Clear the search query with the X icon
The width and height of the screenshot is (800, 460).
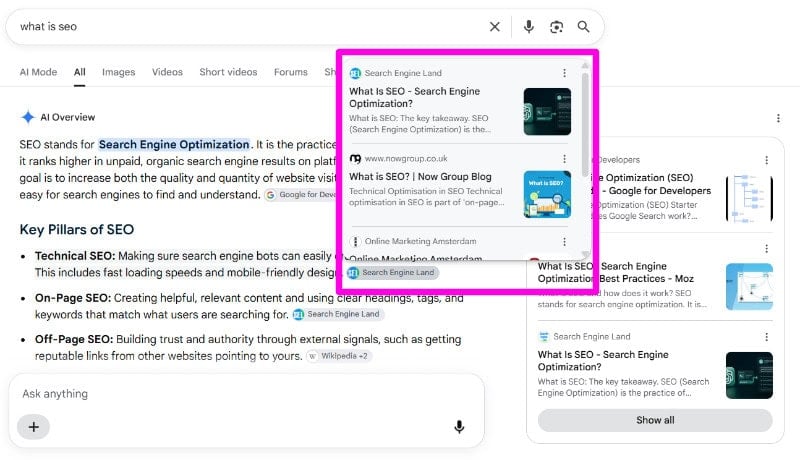click(x=494, y=27)
